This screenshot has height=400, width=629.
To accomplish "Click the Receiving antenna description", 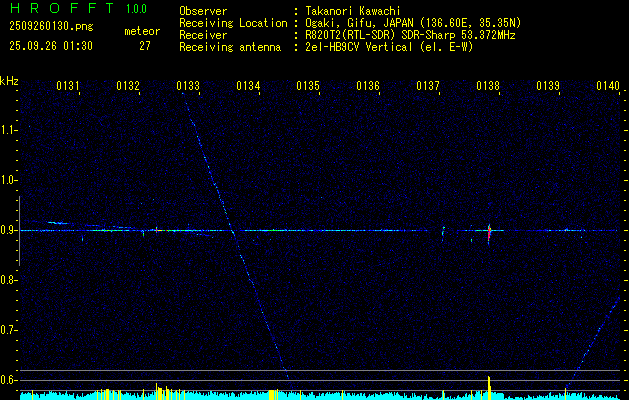I will click(x=389, y=47).
